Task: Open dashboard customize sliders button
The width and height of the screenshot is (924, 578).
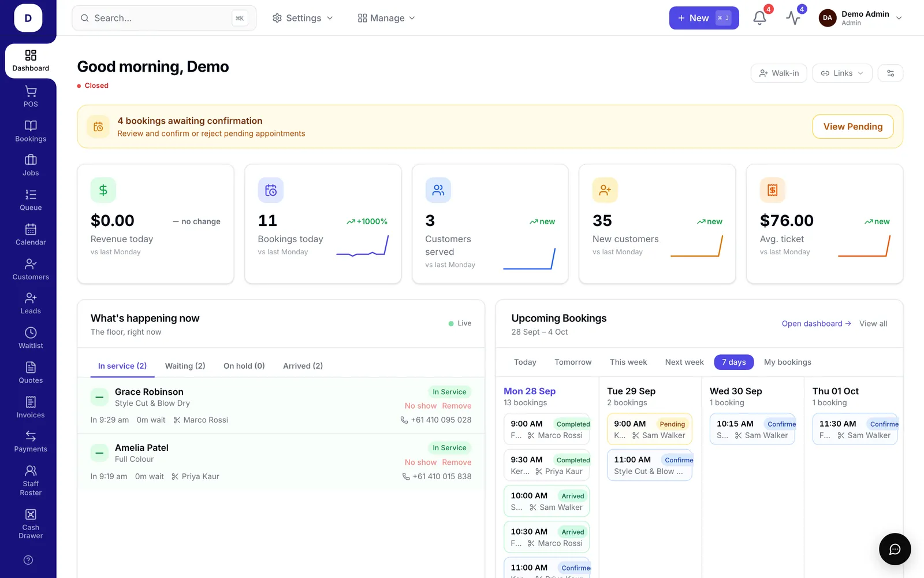Action: coord(891,73)
